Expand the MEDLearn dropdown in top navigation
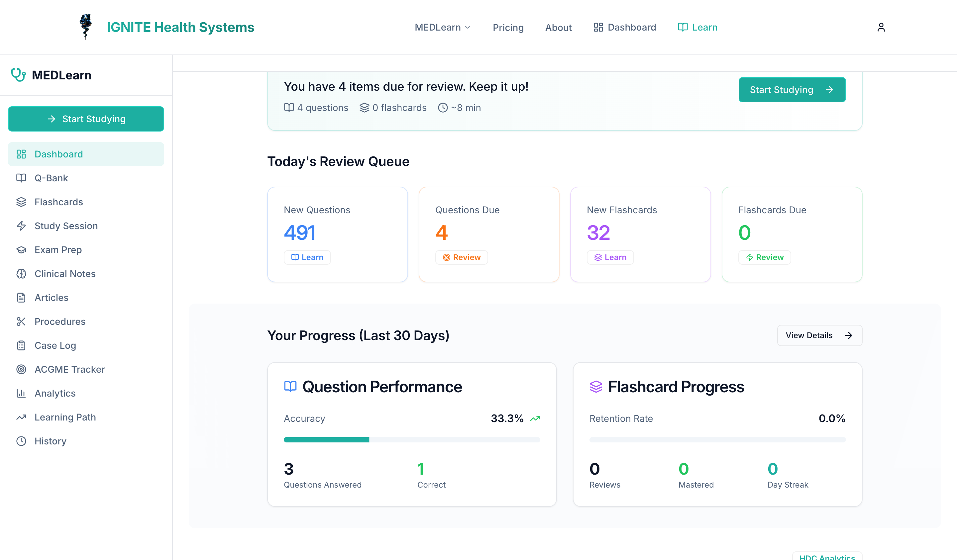Viewport: 957px width, 560px height. tap(442, 27)
